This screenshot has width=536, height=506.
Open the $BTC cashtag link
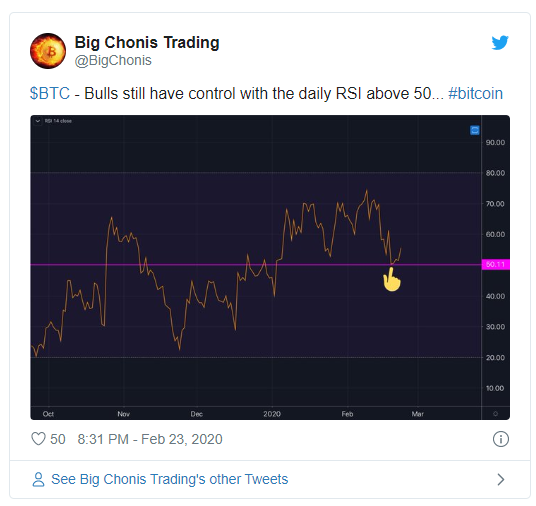click(50, 94)
